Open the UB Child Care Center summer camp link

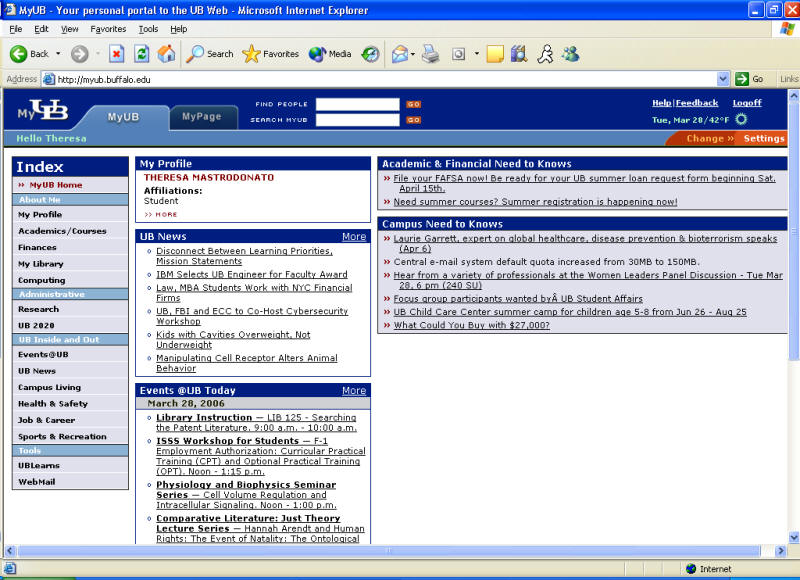pos(570,312)
